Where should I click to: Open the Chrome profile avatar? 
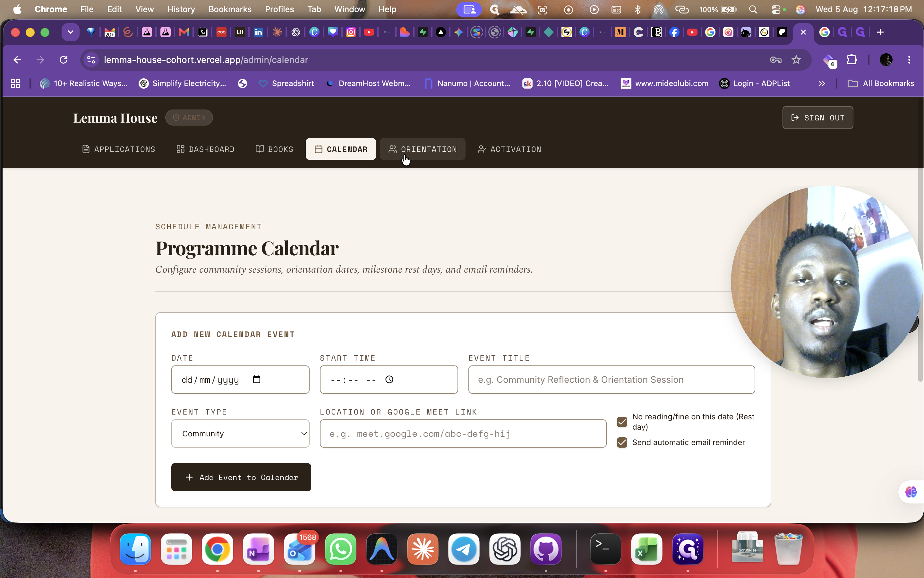click(886, 60)
